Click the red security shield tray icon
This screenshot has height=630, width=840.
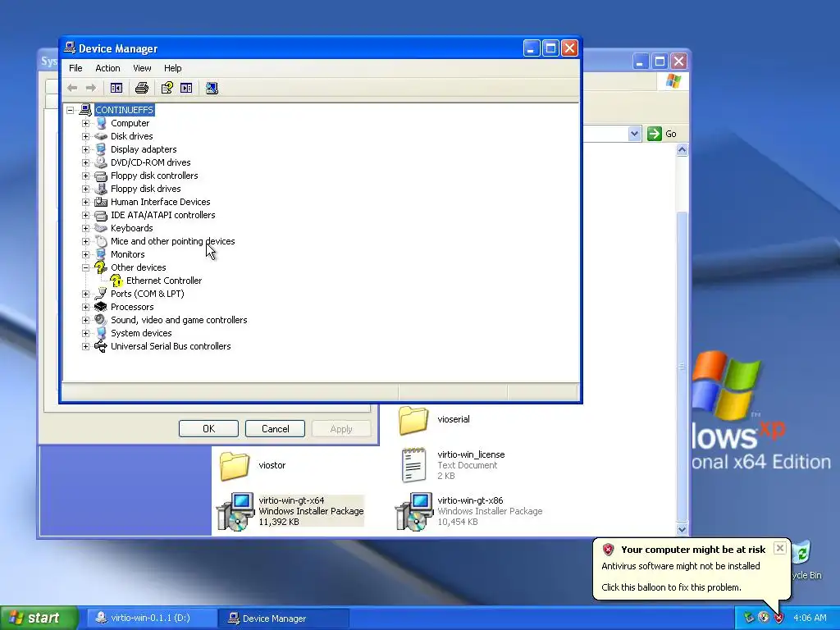(778, 618)
